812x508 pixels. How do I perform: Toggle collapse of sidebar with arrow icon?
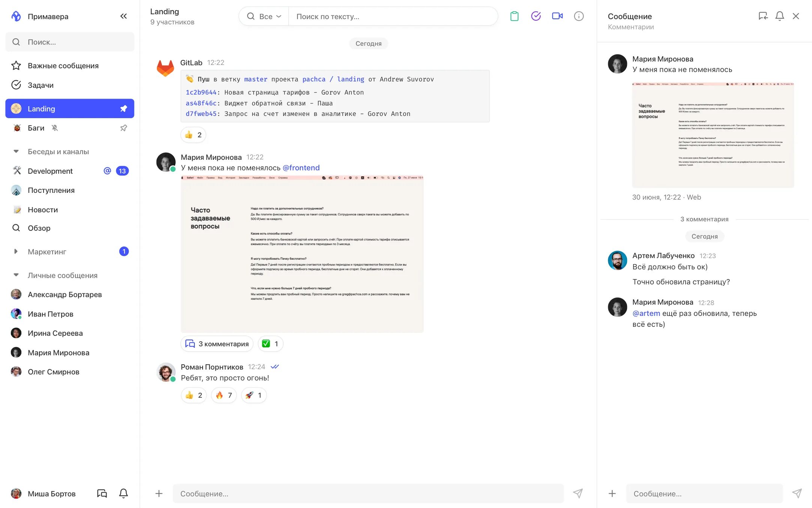pyautogui.click(x=123, y=17)
